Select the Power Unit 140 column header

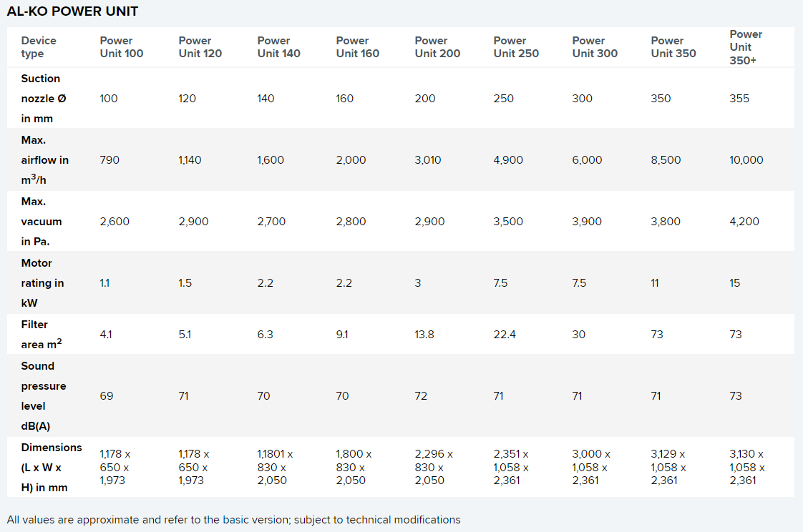click(x=278, y=47)
